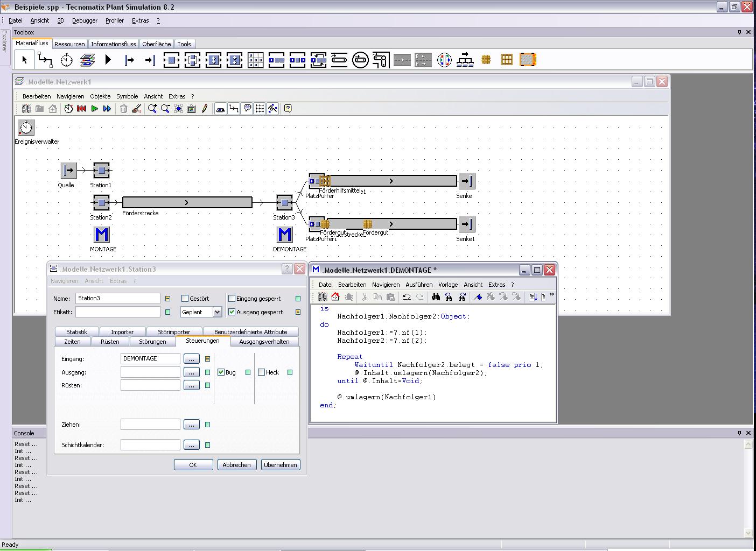Click the zoom in magnifier icon

coord(152,109)
